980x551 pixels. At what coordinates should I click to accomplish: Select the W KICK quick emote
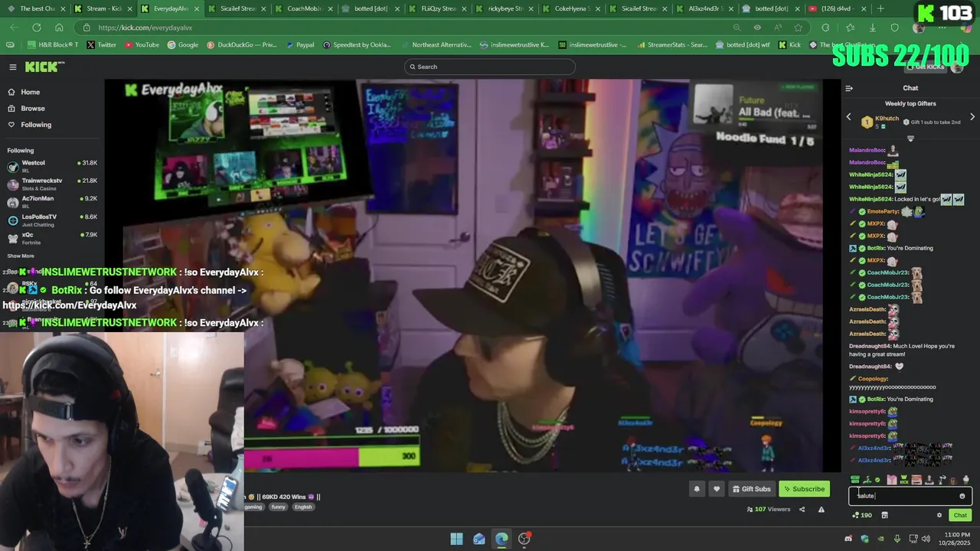point(904,480)
